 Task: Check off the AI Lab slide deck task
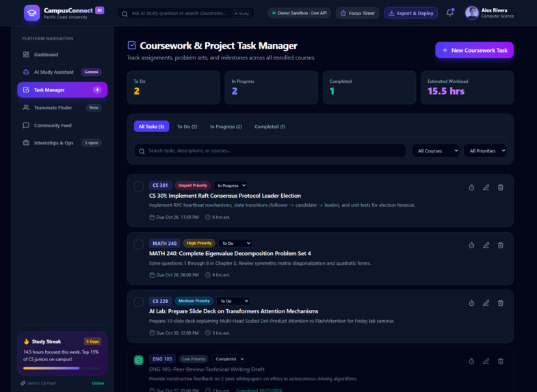139,302
